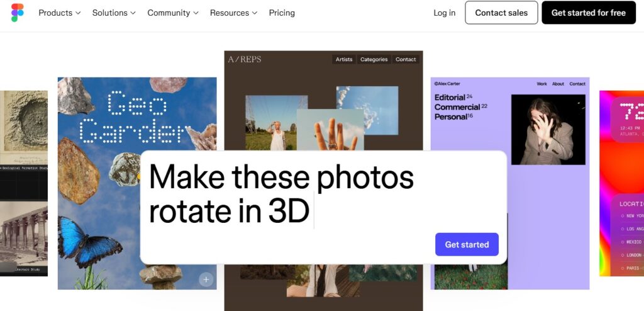This screenshot has height=311, width=644.
Task: Open the Solutions dropdown menu
Action: coord(114,13)
